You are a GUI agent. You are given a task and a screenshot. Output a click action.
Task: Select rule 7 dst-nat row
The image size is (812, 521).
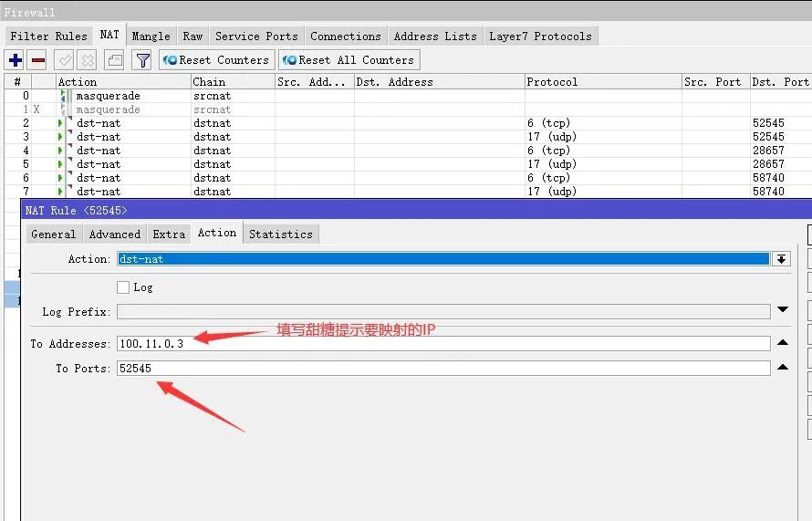point(408,191)
